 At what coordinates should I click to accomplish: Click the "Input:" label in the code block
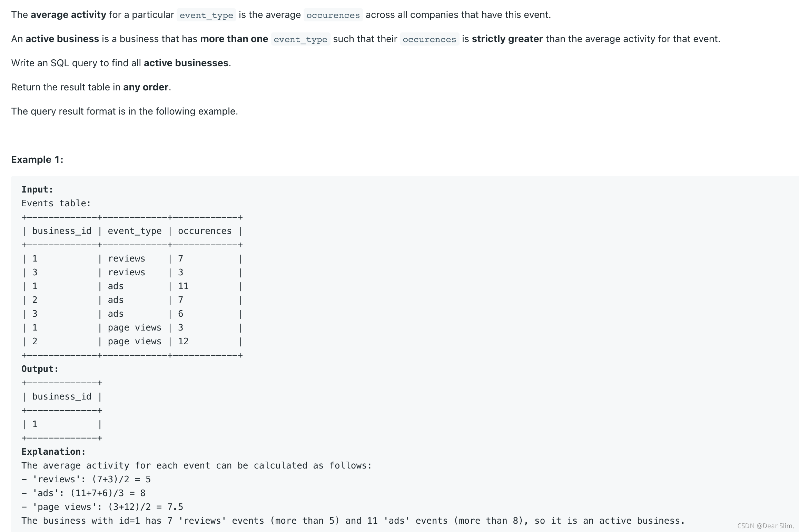click(x=37, y=189)
